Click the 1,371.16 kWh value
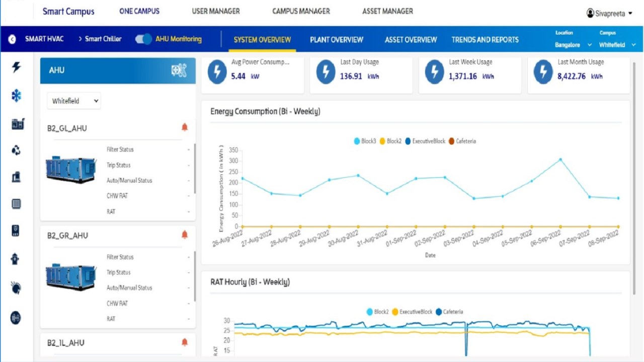Viewport: 644px width, 362px height. [463, 76]
